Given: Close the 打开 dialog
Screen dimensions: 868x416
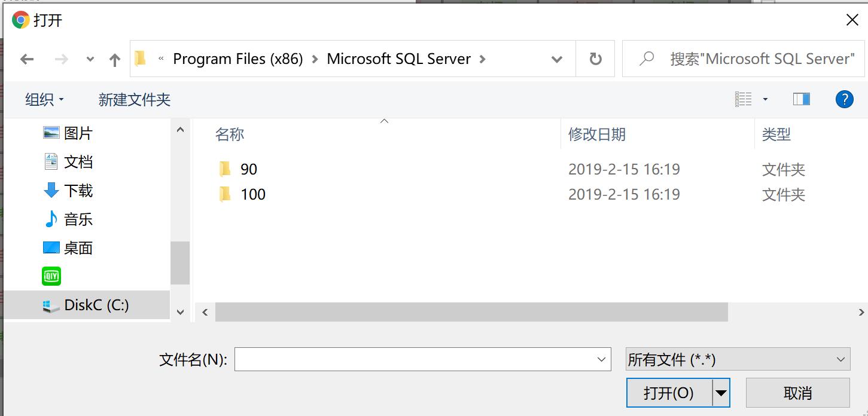Looking at the screenshot, I should (852, 20).
